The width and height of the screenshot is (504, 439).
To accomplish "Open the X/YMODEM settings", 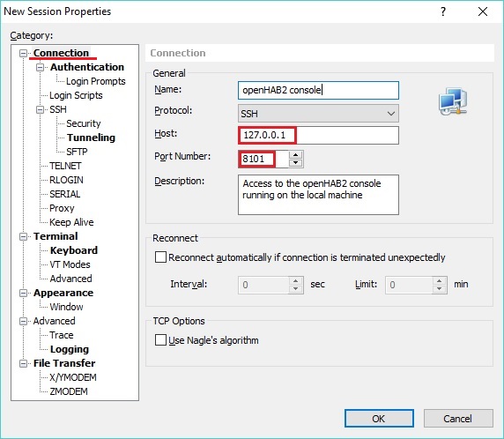I will (73, 377).
